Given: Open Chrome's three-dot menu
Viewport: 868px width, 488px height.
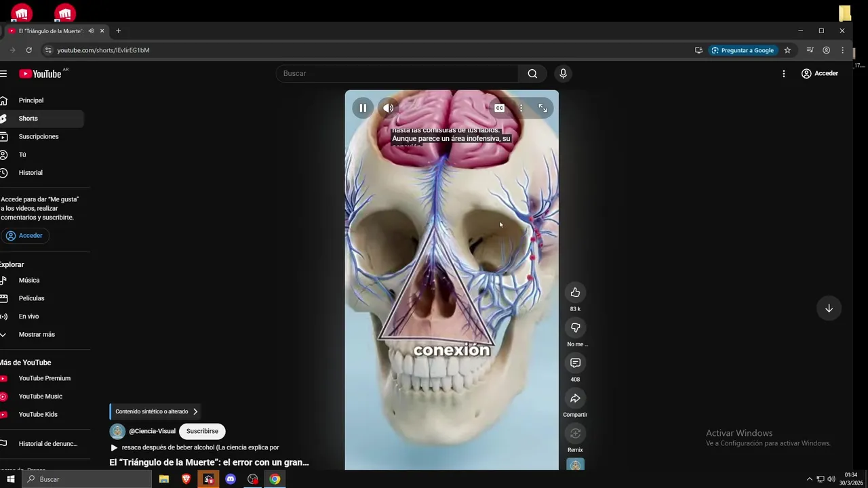Looking at the screenshot, I should pyautogui.click(x=843, y=50).
